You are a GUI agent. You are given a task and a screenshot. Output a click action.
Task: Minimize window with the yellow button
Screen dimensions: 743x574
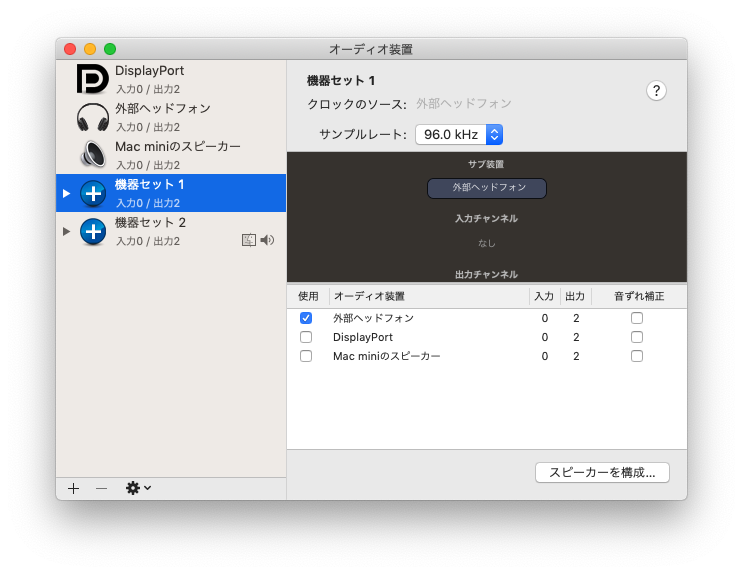click(x=90, y=49)
